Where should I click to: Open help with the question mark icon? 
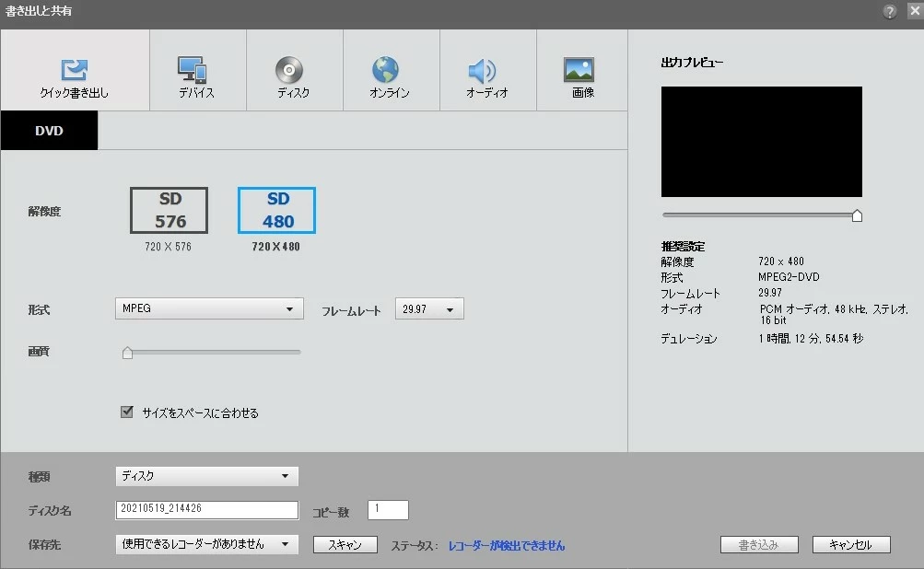pos(890,11)
